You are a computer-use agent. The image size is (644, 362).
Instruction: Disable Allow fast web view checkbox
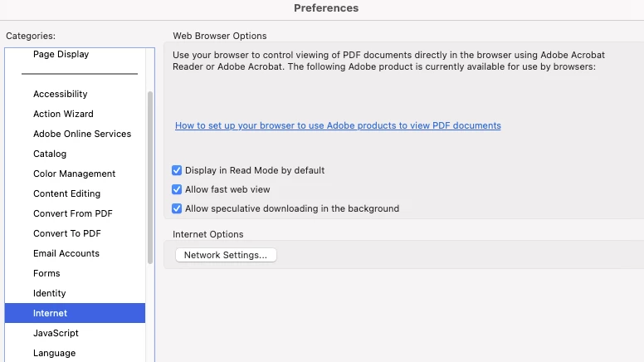(177, 189)
